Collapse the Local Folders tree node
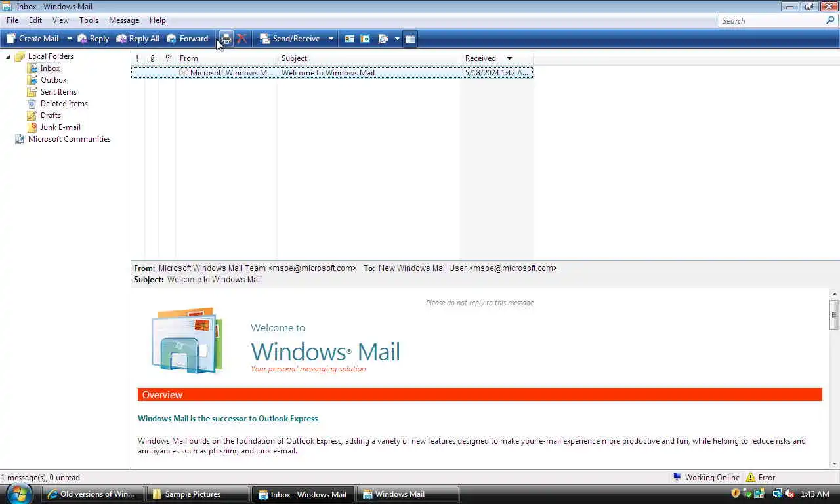The image size is (840, 504). pyautogui.click(x=8, y=57)
